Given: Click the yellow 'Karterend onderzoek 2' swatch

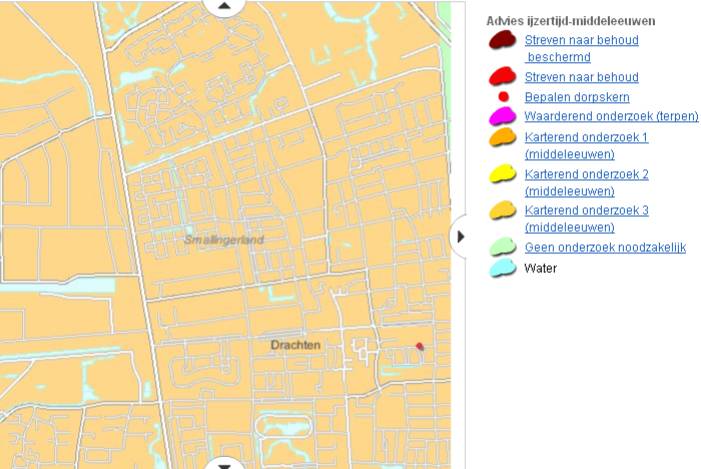Looking at the screenshot, I should click(503, 174).
